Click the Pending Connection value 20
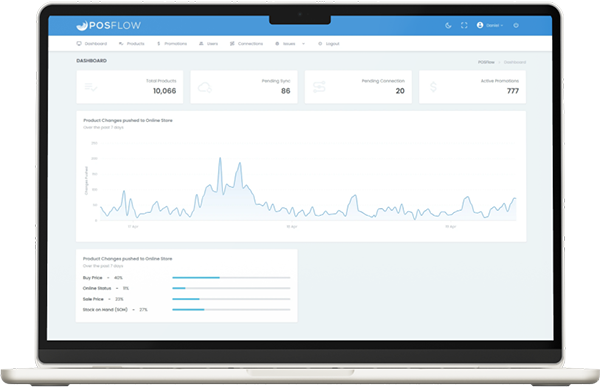This screenshot has width=600, height=387. (400, 91)
